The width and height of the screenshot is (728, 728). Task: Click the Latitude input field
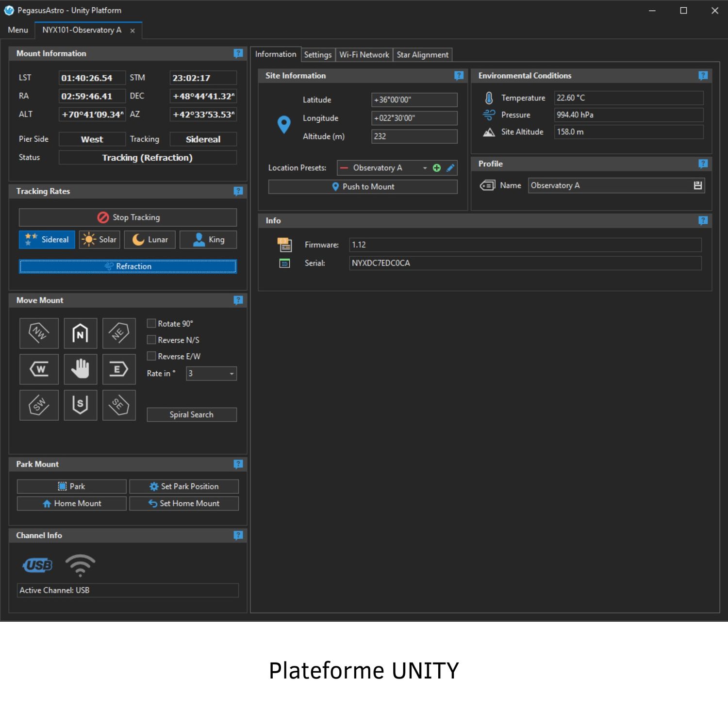click(414, 100)
